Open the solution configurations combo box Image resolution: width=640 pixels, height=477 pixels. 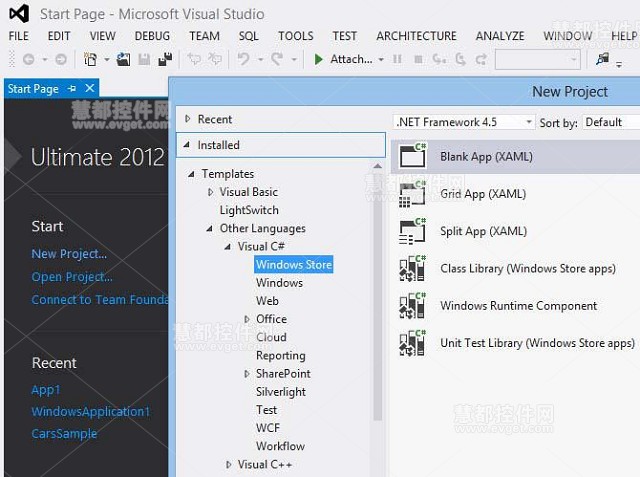pyautogui.click(x=538, y=60)
